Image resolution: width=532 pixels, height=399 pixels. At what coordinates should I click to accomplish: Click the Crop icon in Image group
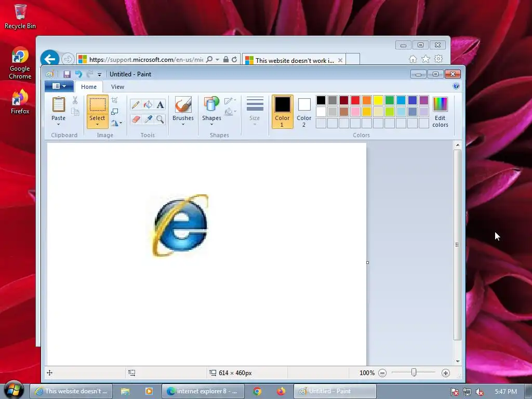(115, 100)
